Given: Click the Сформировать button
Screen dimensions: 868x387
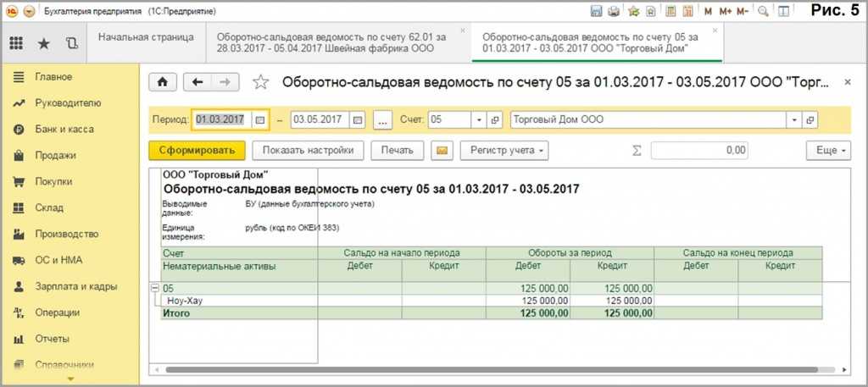Looking at the screenshot, I should coord(197,151).
